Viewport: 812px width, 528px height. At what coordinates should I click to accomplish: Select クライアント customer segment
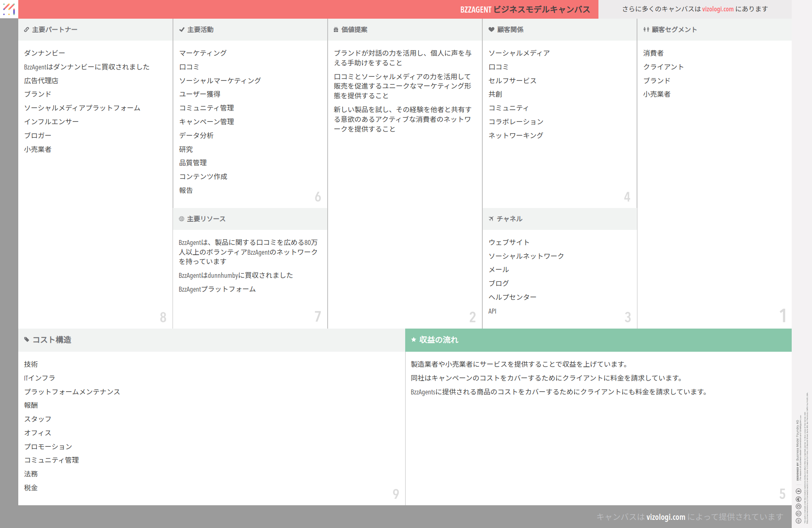(663, 67)
